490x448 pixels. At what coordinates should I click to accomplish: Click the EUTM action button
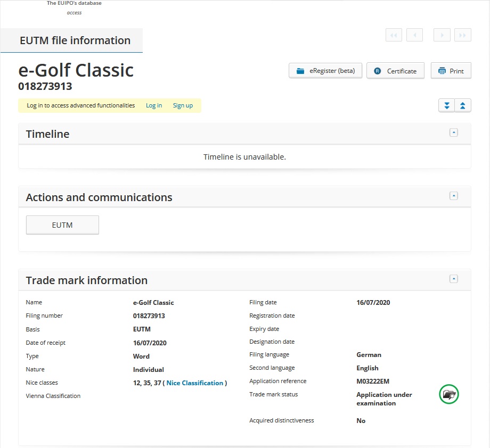pyautogui.click(x=62, y=225)
